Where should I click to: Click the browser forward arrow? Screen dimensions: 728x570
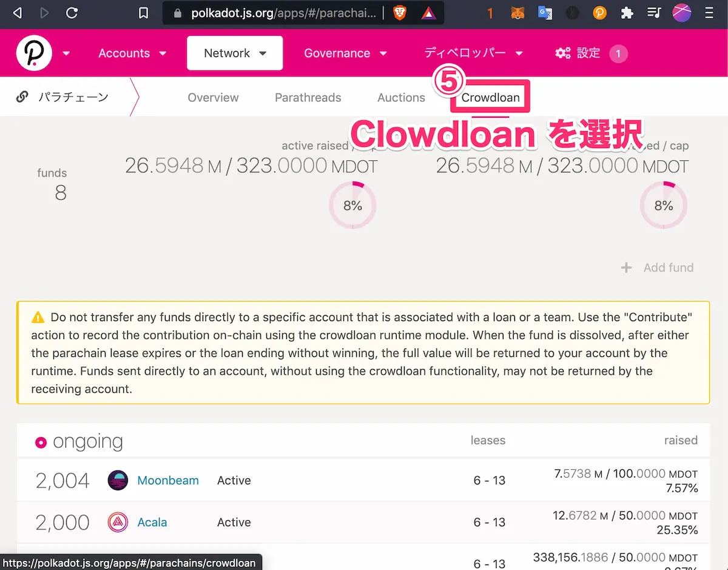pyautogui.click(x=44, y=13)
